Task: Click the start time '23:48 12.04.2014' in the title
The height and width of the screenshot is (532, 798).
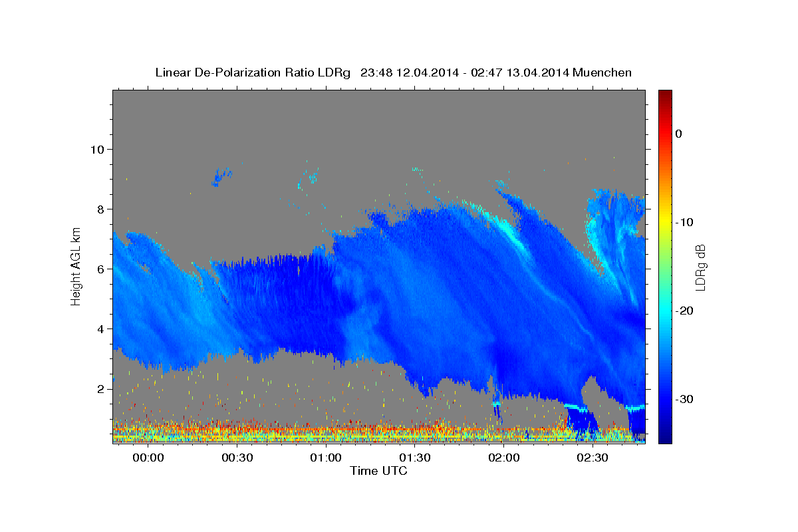Action: click(x=410, y=72)
